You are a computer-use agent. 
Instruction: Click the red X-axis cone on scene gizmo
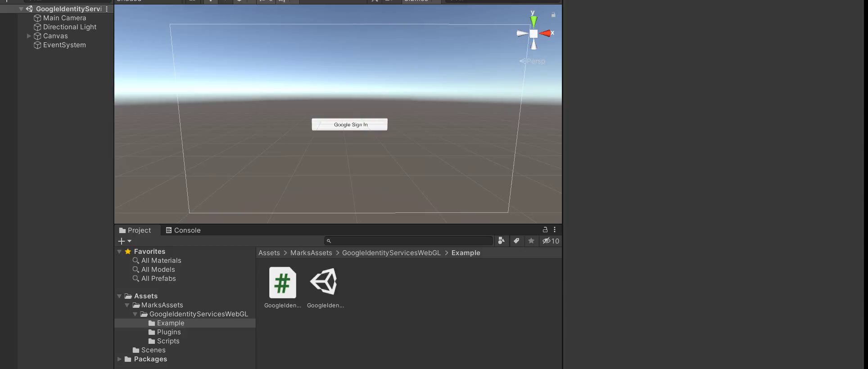click(545, 33)
